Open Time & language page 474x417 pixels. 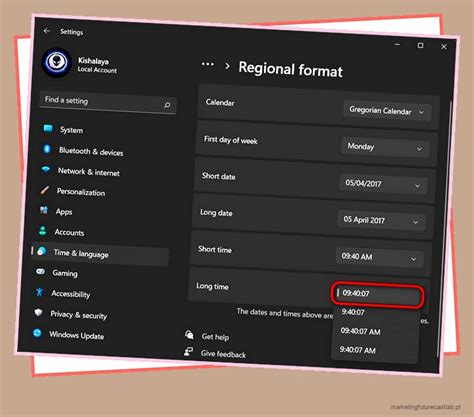tap(99, 253)
